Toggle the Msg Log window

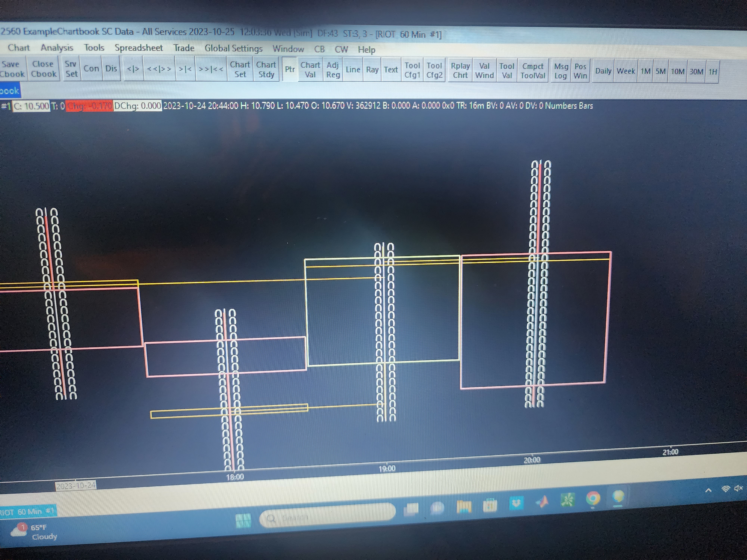561,71
